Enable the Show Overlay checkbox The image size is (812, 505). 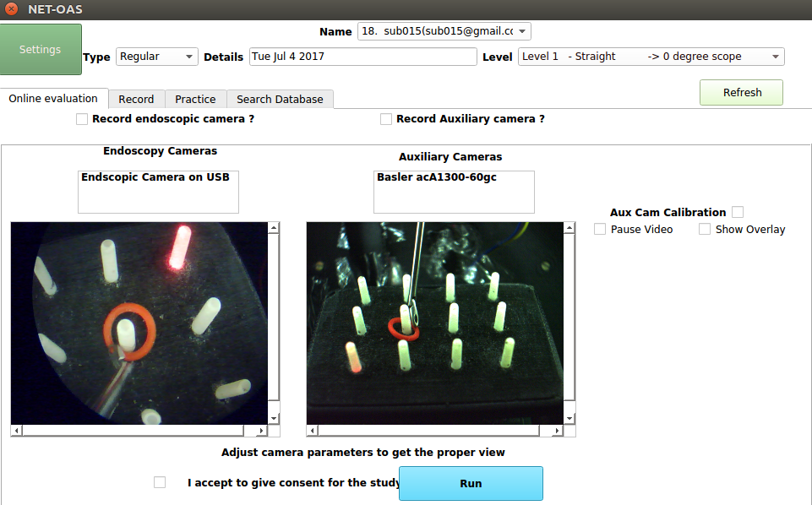[705, 229]
